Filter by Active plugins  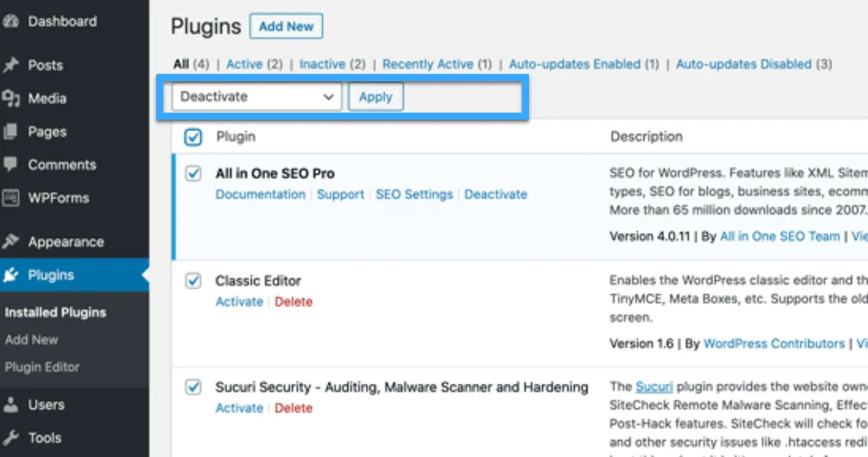tap(244, 64)
